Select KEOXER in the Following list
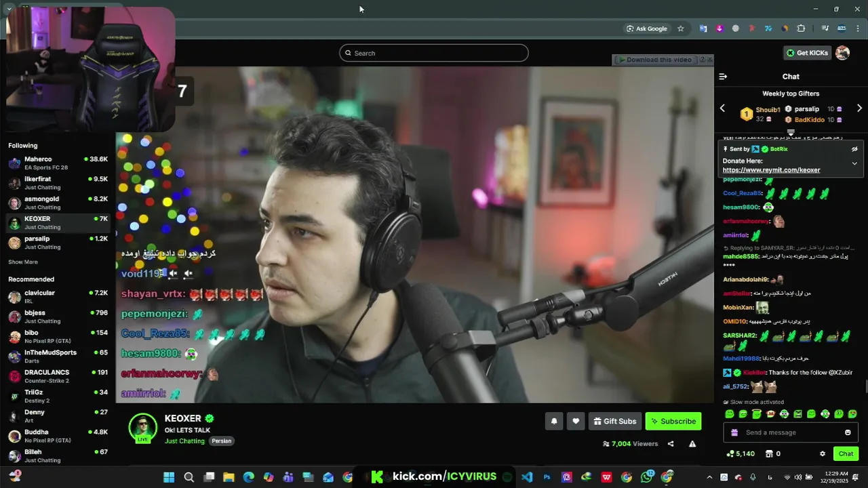This screenshot has height=488, width=868. 58,223
